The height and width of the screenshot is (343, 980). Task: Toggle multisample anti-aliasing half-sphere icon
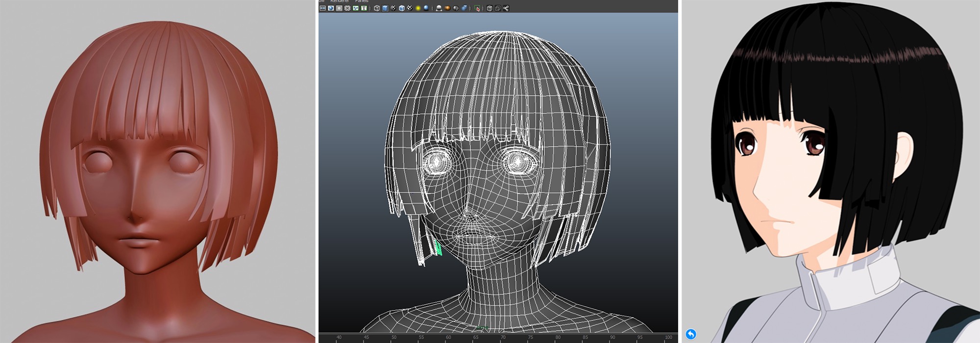pyautogui.click(x=456, y=8)
